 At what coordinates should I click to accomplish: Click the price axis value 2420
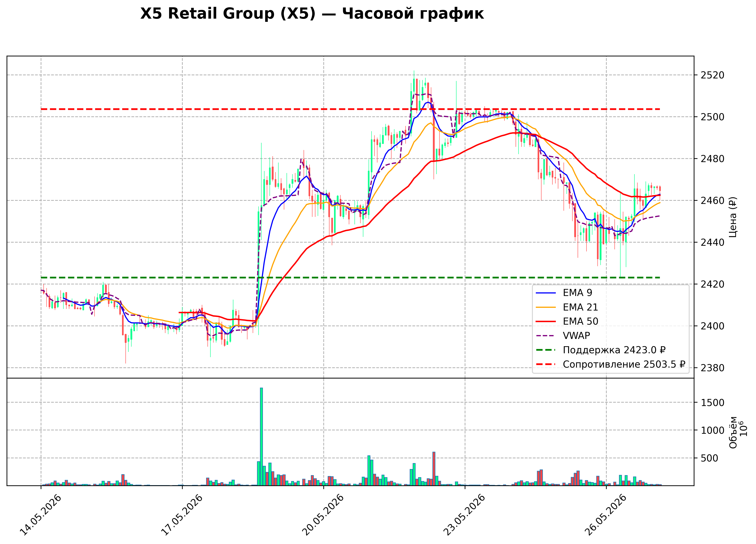point(713,285)
